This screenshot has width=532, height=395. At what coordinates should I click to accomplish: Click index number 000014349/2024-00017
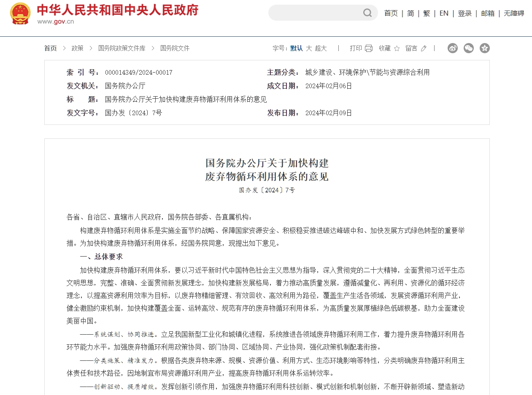pos(139,73)
